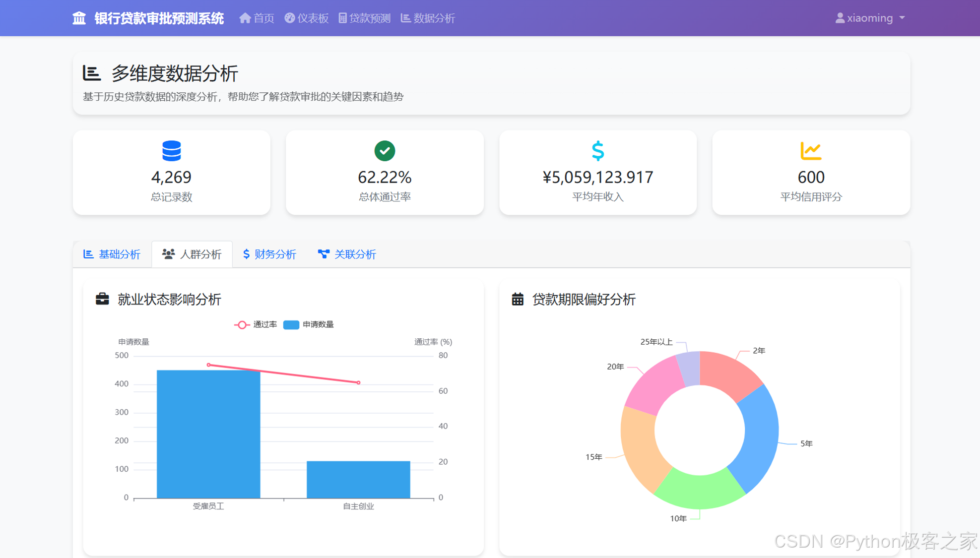Click the green checkmark icon above 总体通过率
The width and height of the screenshot is (980, 558).
click(385, 151)
